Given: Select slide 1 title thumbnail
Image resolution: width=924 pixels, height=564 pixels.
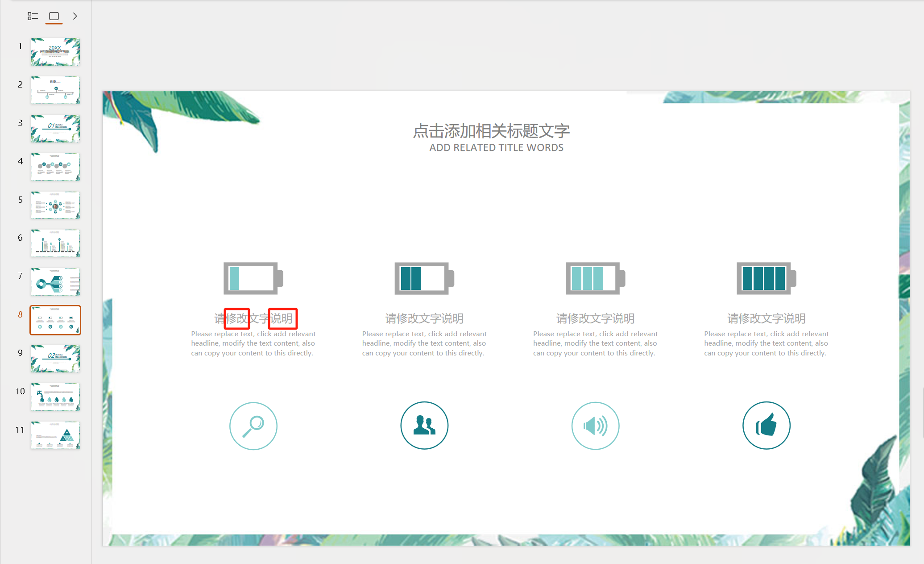Looking at the screenshot, I should tap(55, 51).
